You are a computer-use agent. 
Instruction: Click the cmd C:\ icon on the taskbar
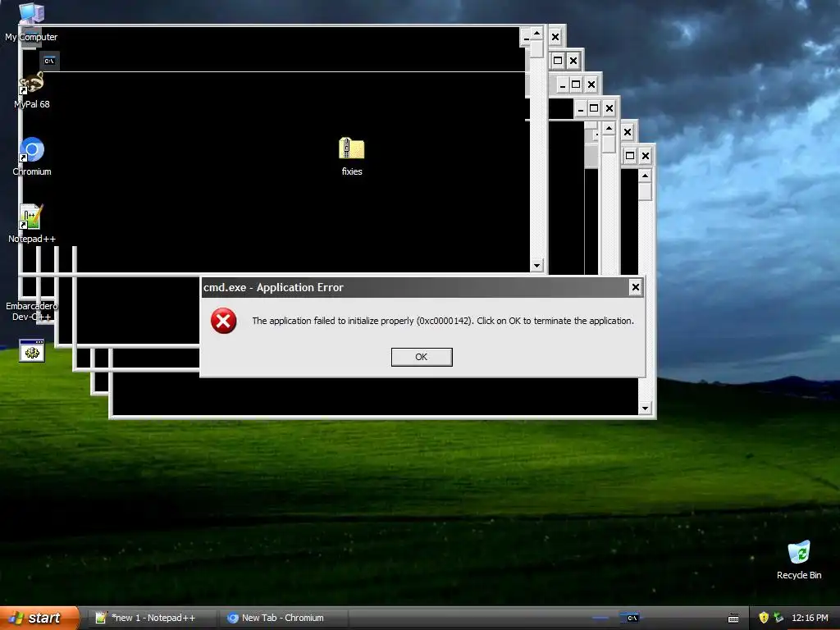632,618
